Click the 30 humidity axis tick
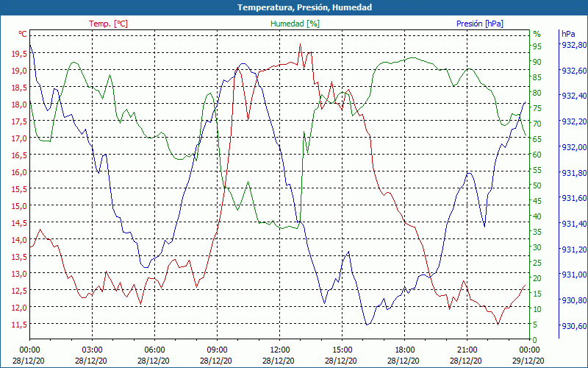 tap(537, 247)
